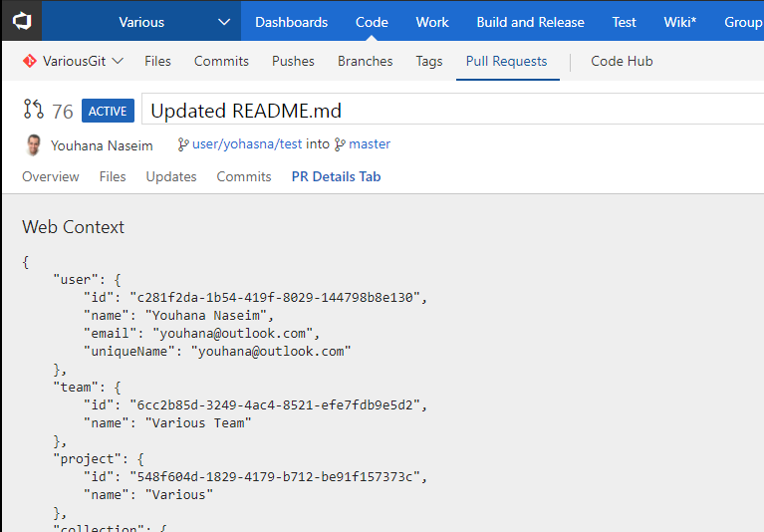
Task: View the Tags page
Action: [x=428, y=61]
